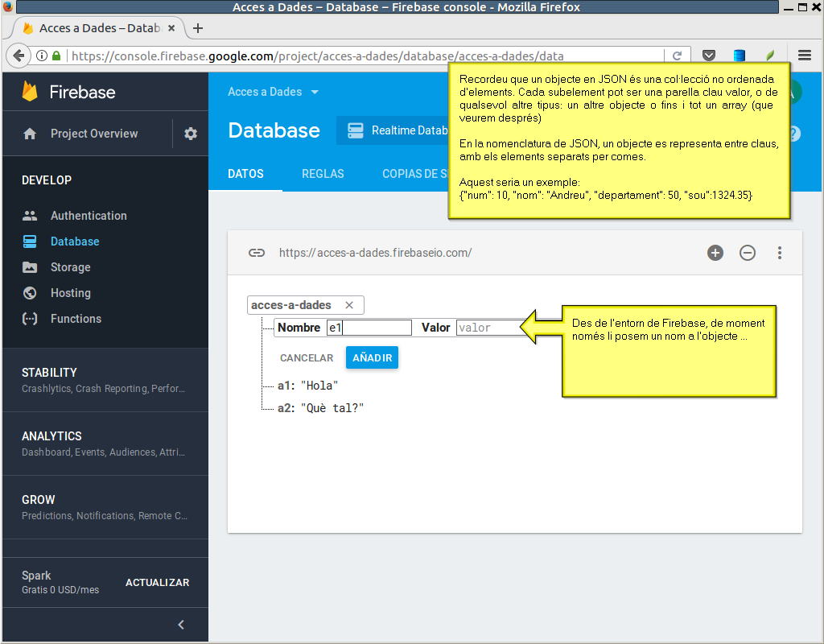The image size is (824, 644).
Task: Open Storage in the sidebar
Action: click(x=71, y=267)
